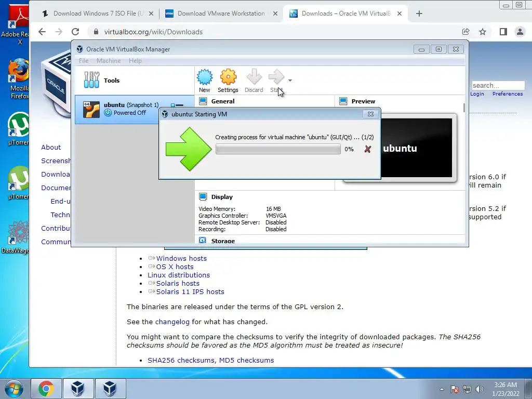Screen dimensions: 532x399
Task: Open the Settings gear in VirtualBox
Action: tap(228, 81)
